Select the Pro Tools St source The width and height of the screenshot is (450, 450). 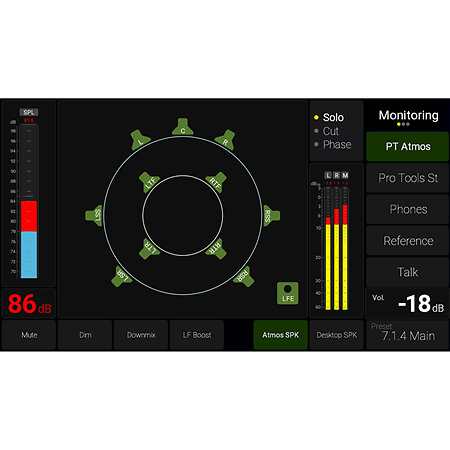407,178
